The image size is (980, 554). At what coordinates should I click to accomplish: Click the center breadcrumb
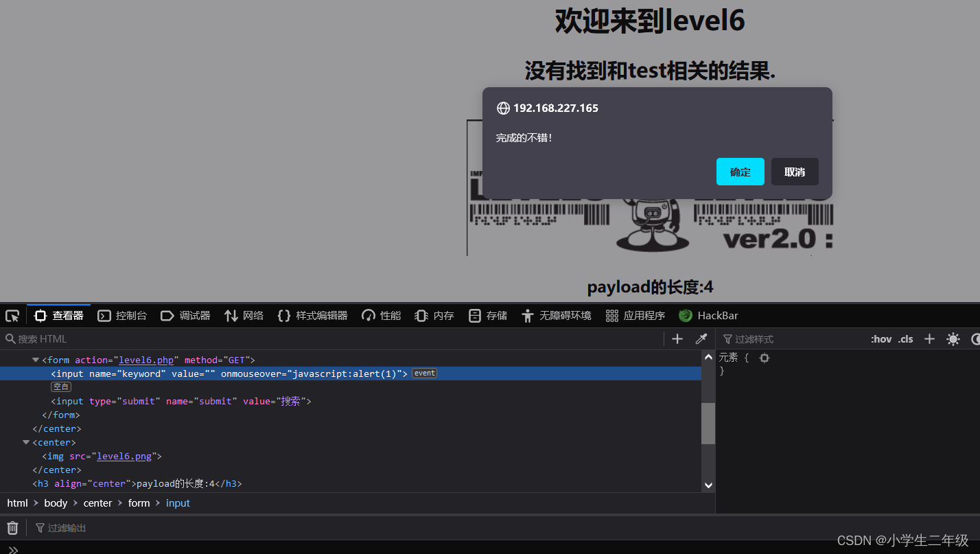(x=97, y=503)
